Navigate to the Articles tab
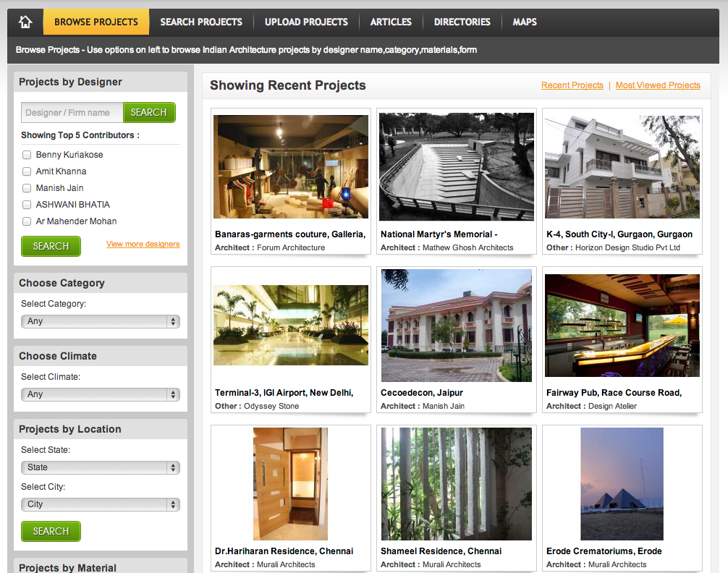The width and height of the screenshot is (728, 573). [391, 22]
